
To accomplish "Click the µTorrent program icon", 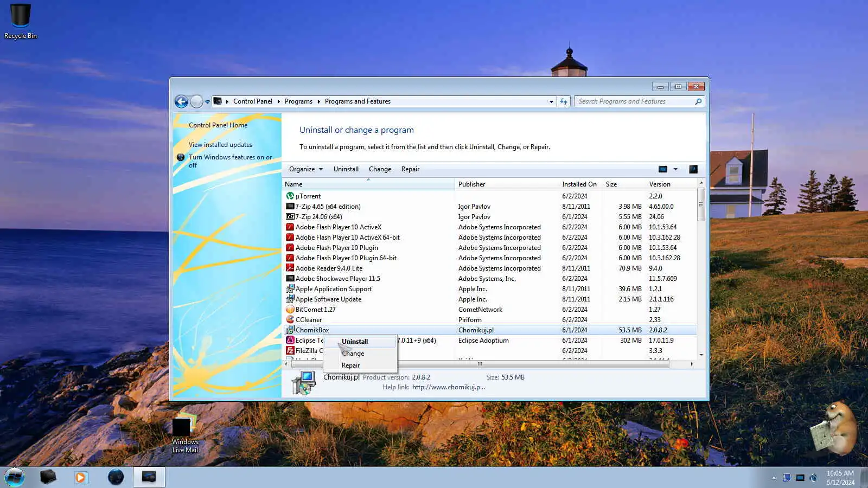I will [x=290, y=196].
